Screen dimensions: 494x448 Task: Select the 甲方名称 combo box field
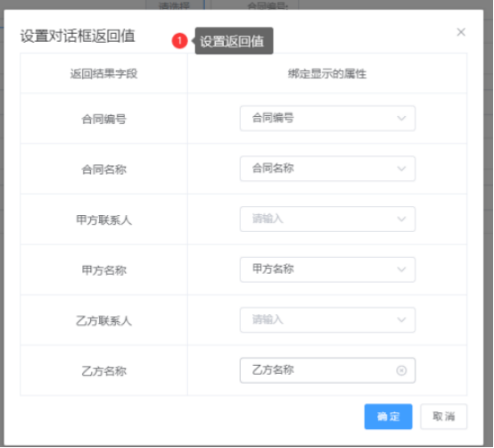pos(327,270)
